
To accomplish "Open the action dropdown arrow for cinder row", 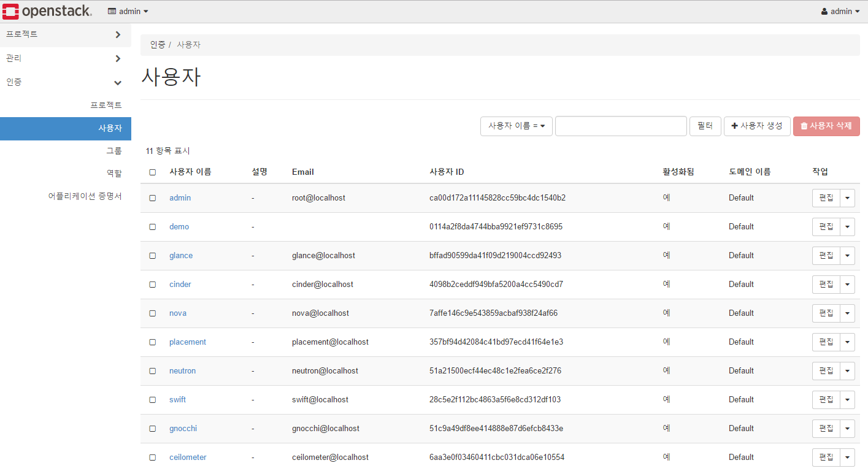I will [847, 285].
